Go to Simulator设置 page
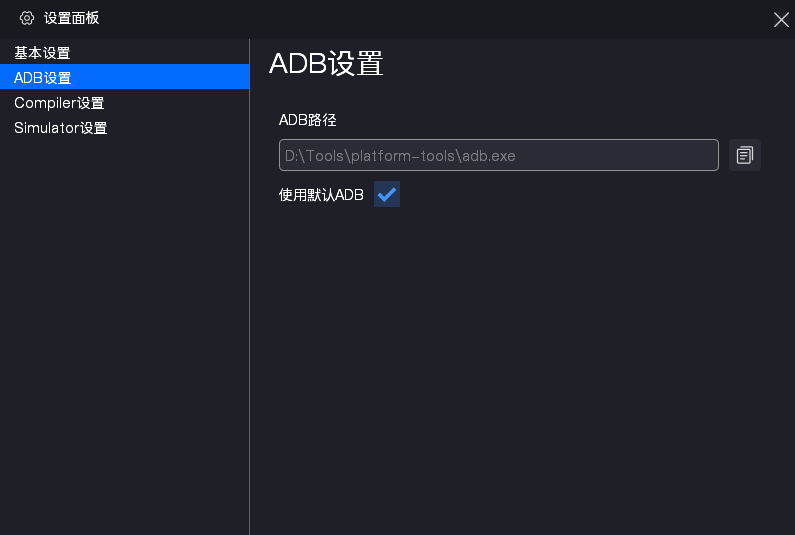This screenshot has height=535, width=795. [x=60, y=128]
